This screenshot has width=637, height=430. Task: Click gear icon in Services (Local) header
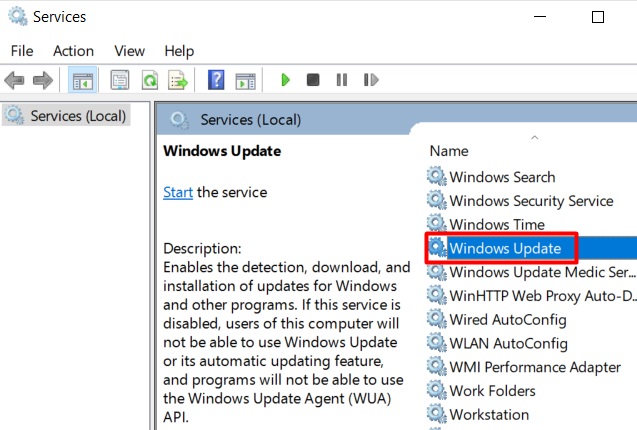tap(179, 121)
